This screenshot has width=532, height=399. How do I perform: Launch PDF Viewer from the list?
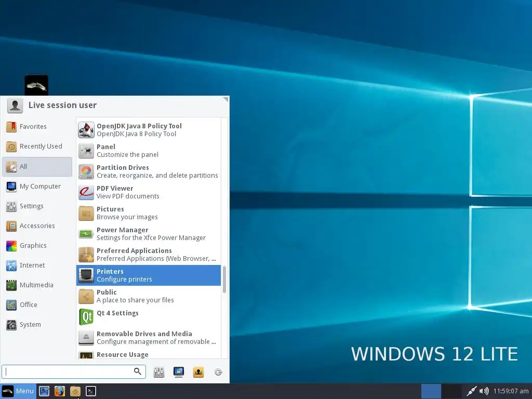tap(148, 192)
